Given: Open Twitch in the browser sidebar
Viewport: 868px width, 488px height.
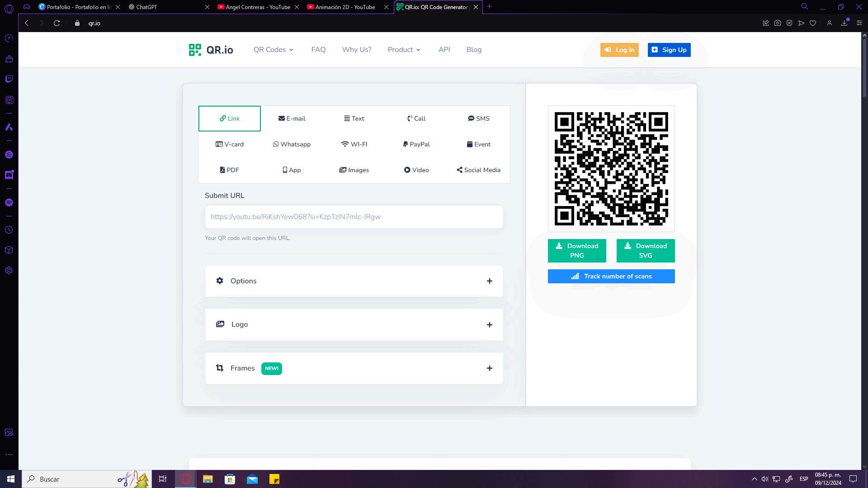Looking at the screenshot, I should (9, 80).
